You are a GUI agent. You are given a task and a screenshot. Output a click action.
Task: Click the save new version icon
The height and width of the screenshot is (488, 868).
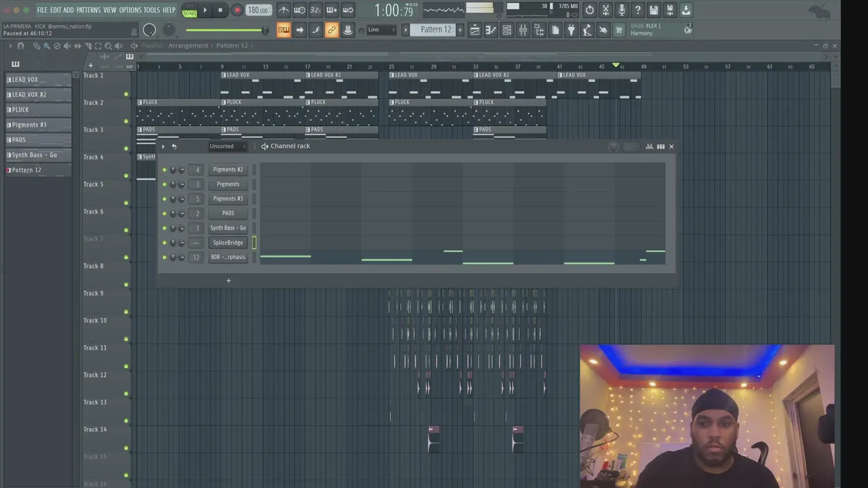670,10
